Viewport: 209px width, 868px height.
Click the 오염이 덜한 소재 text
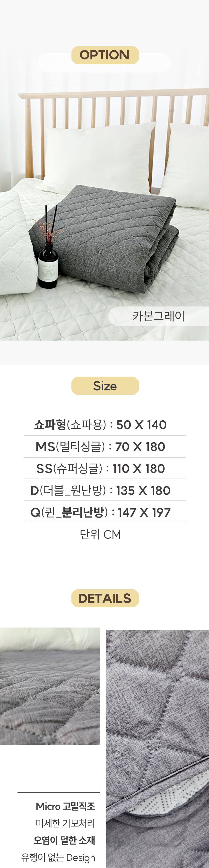pyautogui.click(x=64, y=840)
